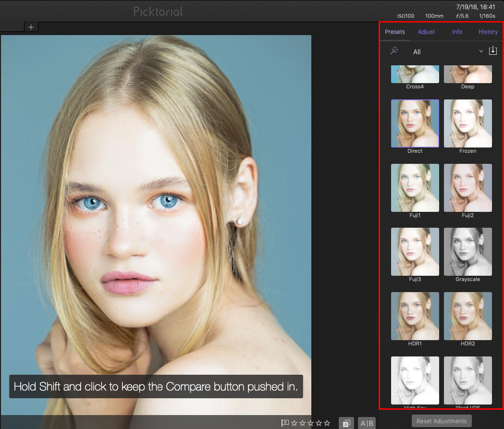
Task: Open the History tab
Action: 488,32
